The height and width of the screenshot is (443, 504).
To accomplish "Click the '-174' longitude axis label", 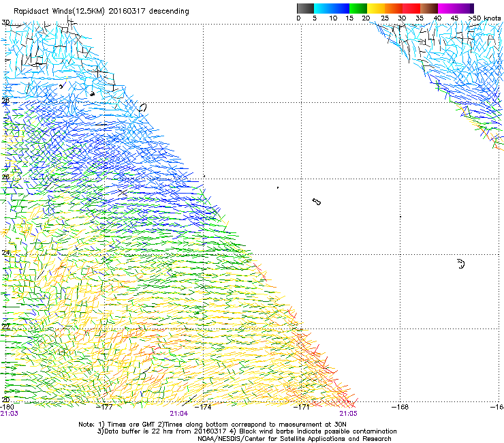I will pos(203,407).
